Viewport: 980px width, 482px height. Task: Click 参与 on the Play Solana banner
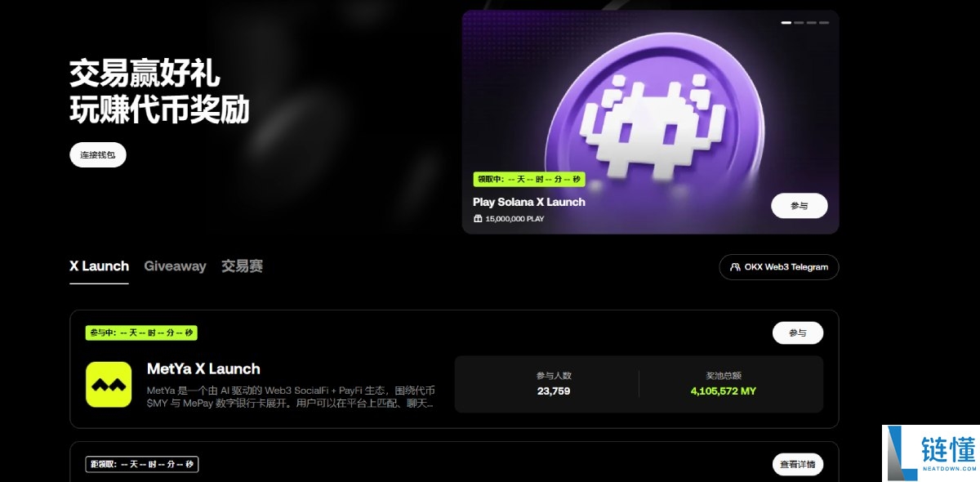click(x=799, y=206)
